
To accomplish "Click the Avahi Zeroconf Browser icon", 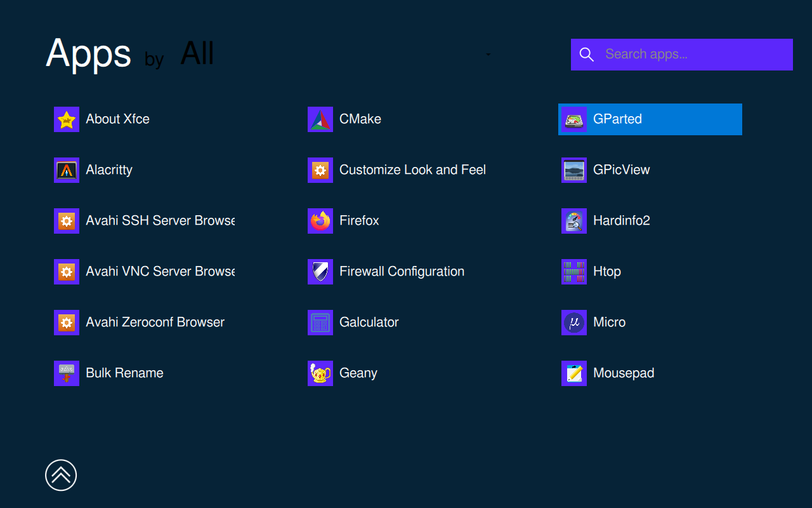I will point(67,323).
